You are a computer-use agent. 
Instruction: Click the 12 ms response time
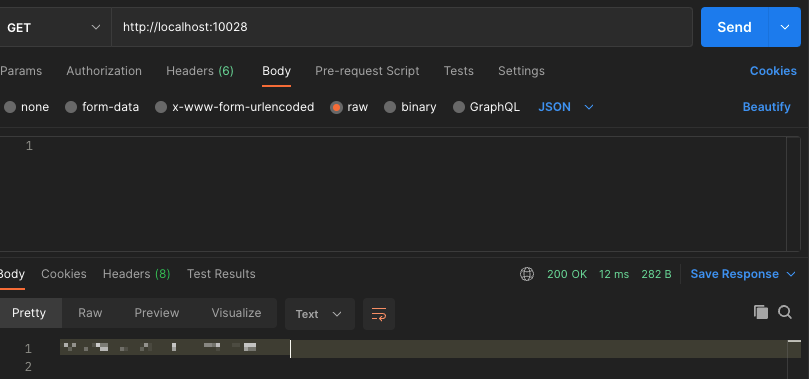coord(614,274)
